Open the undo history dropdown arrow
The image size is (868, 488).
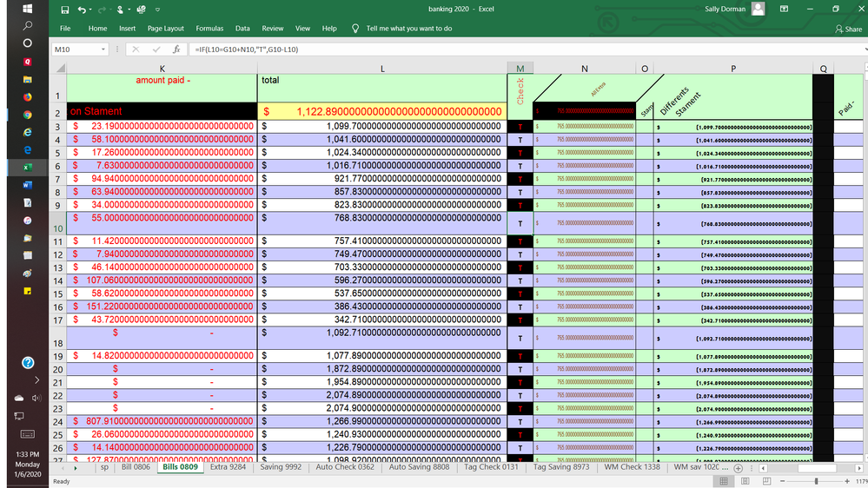[x=90, y=10]
